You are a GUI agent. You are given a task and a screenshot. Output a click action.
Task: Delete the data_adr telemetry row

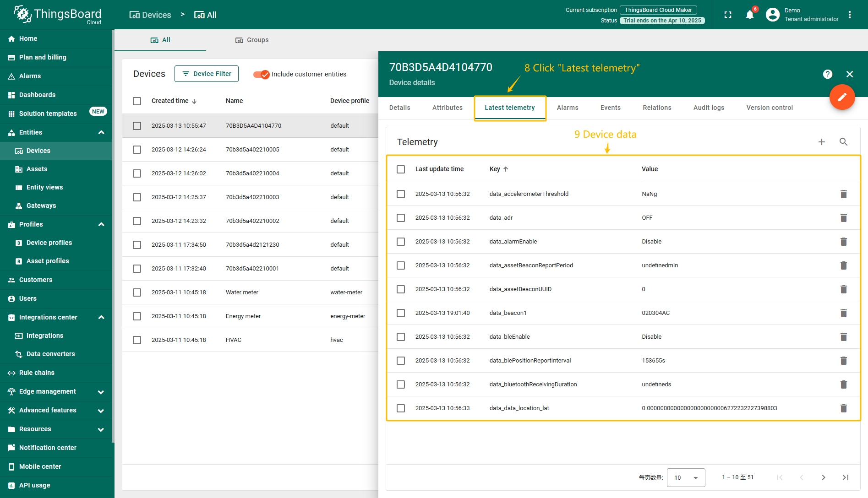tap(843, 218)
